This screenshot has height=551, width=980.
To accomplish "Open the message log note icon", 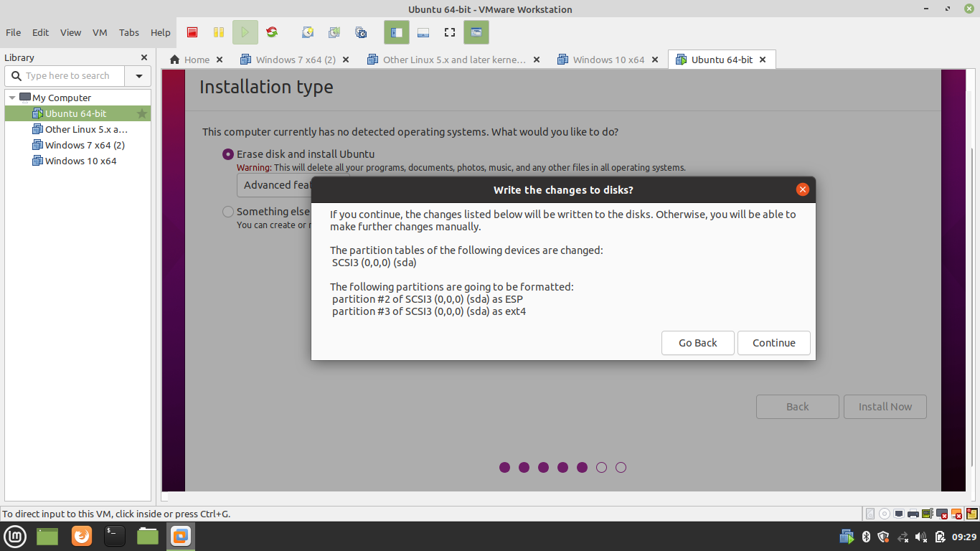I will 971,514.
